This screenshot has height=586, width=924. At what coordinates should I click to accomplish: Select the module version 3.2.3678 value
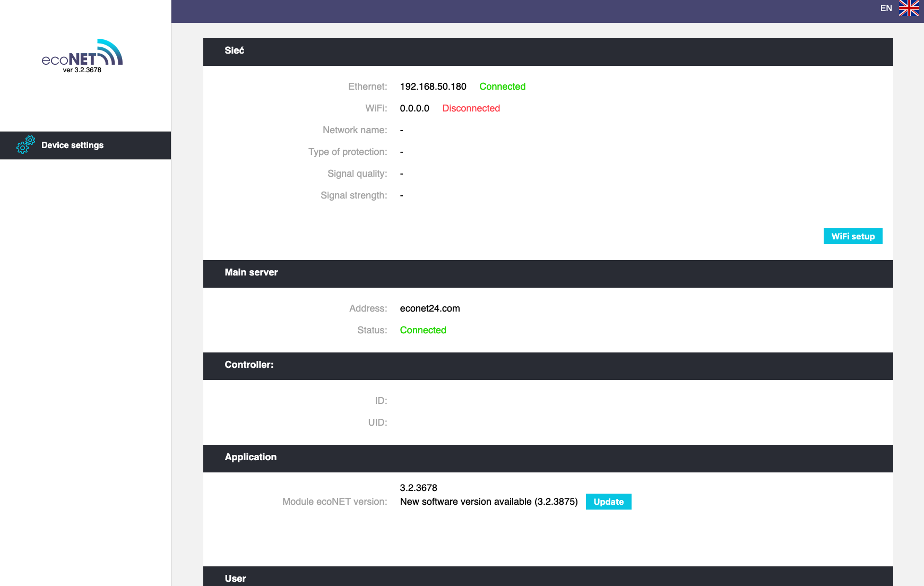tap(419, 488)
